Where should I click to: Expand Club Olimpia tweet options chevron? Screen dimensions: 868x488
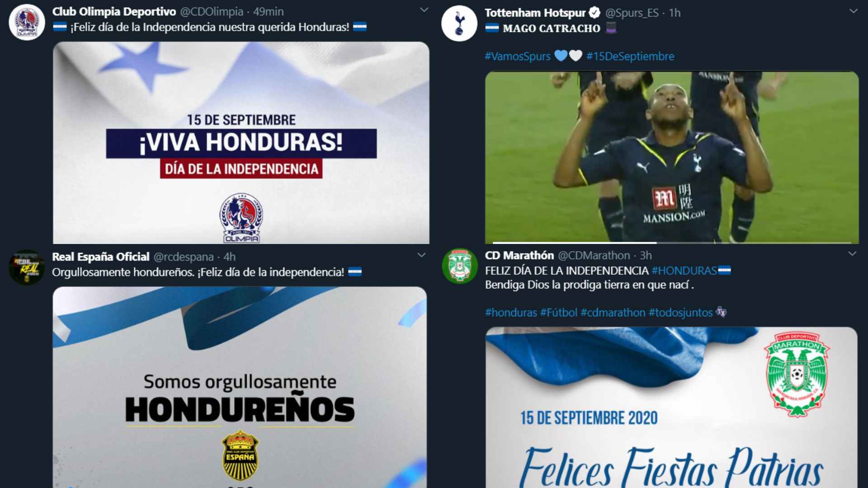tap(424, 10)
